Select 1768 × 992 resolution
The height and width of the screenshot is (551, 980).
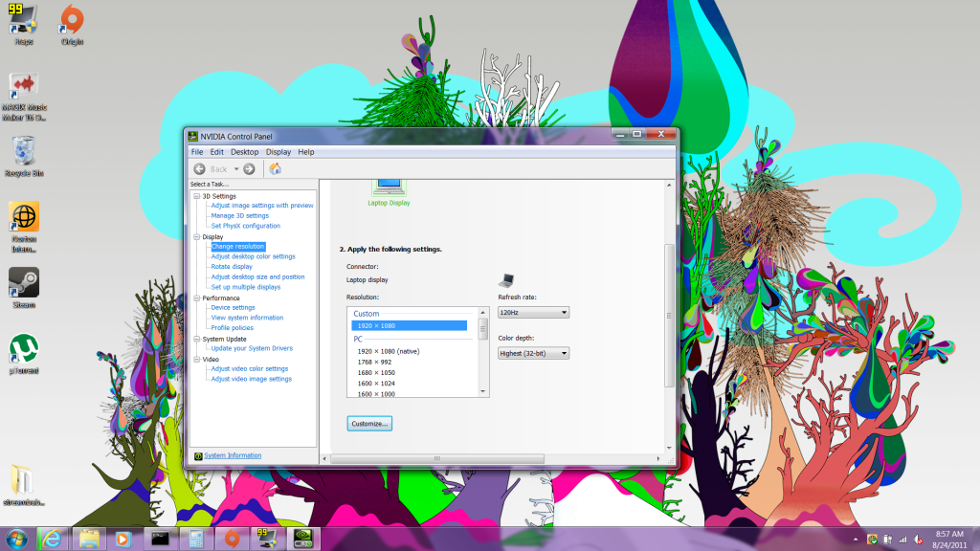[374, 362]
